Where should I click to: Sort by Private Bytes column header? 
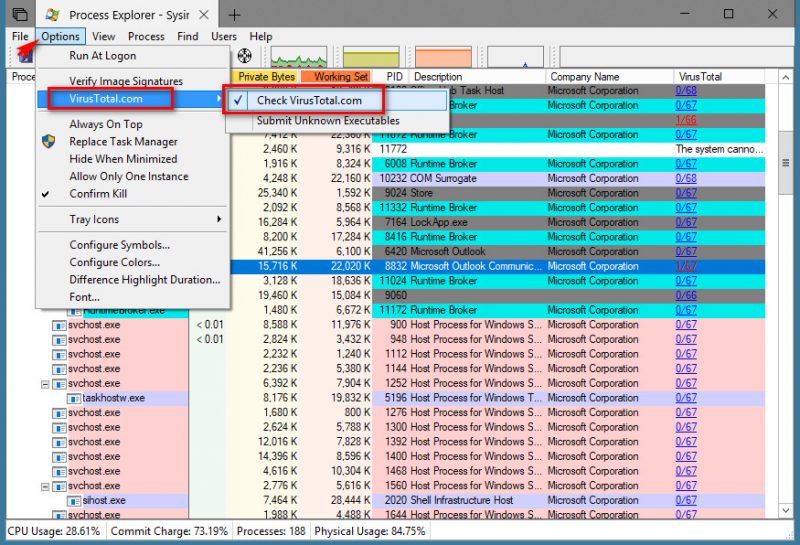[x=266, y=77]
